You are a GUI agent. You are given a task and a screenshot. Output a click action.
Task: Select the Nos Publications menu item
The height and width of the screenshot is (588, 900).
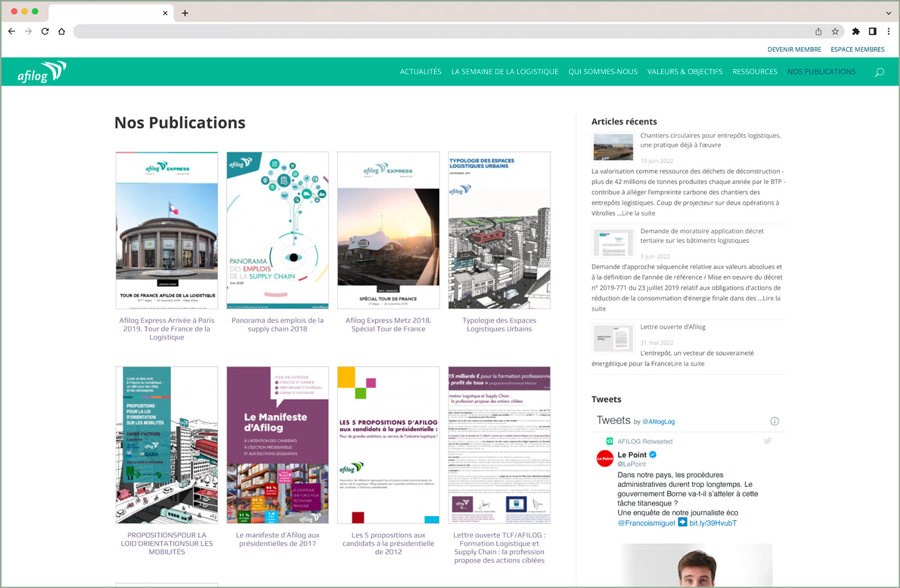tap(821, 72)
